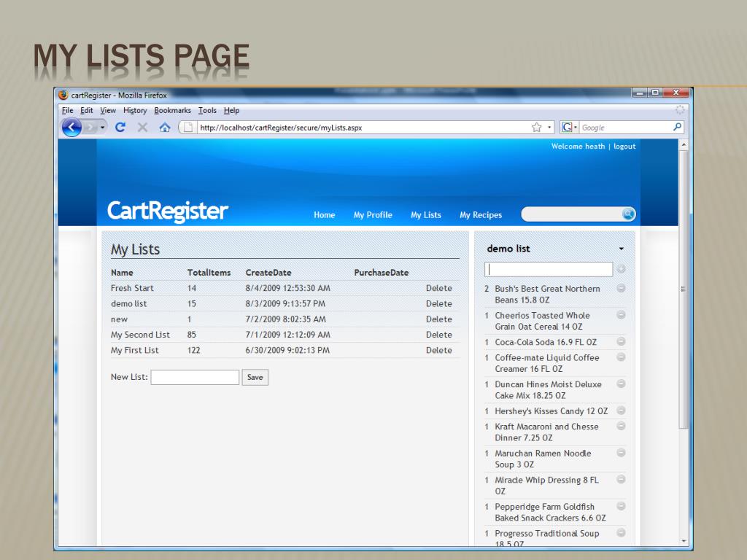Open the list named new
The height and width of the screenshot is (560, 747).
(x=119, y=319)
